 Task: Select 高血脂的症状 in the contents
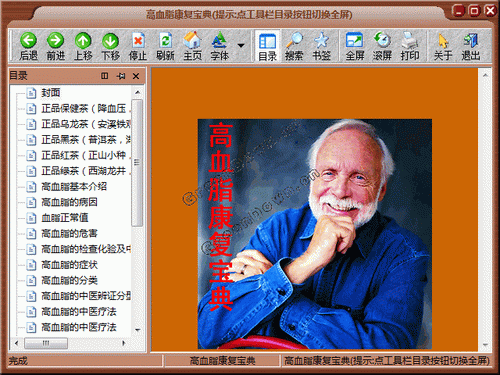pos(69,265)
